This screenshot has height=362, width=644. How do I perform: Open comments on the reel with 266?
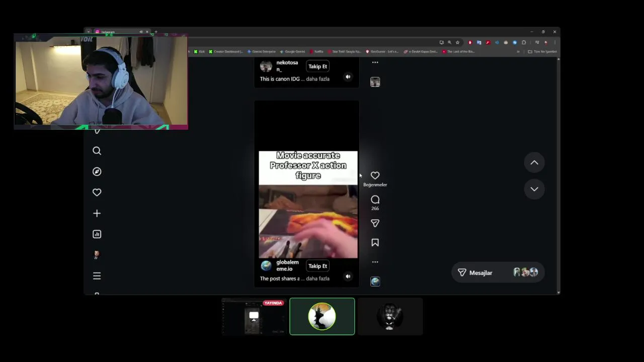(375, 200)
